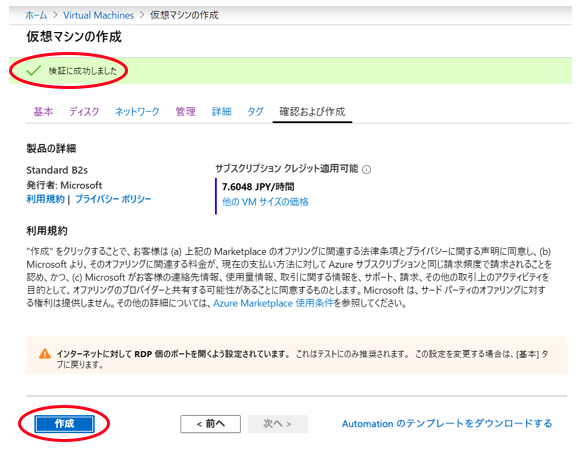Open the 利用規約 link under Microsoft

(x=45, y=199)
